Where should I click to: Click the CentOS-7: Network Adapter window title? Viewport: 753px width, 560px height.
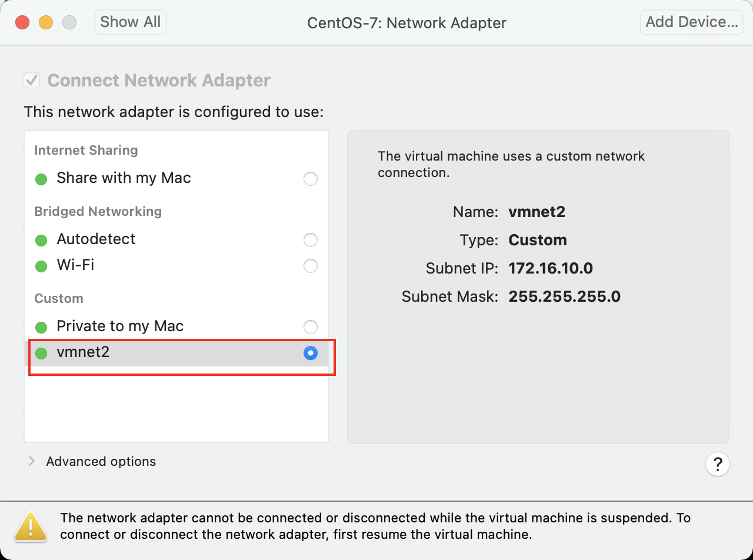pos(407,23)
